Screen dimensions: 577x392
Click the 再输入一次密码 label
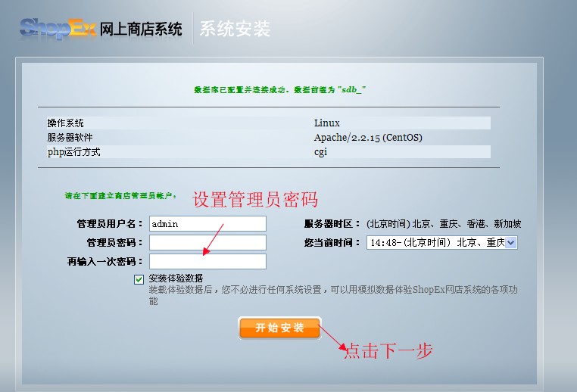105,262
